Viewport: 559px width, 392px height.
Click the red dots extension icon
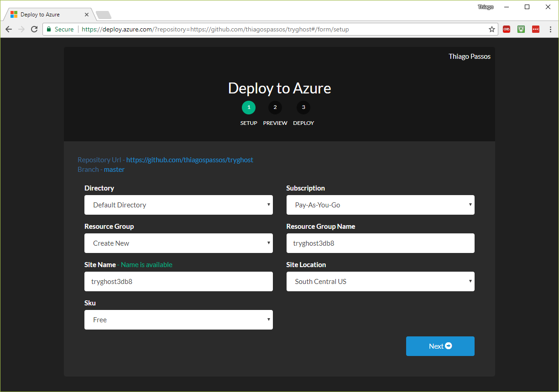coord(536,29)
